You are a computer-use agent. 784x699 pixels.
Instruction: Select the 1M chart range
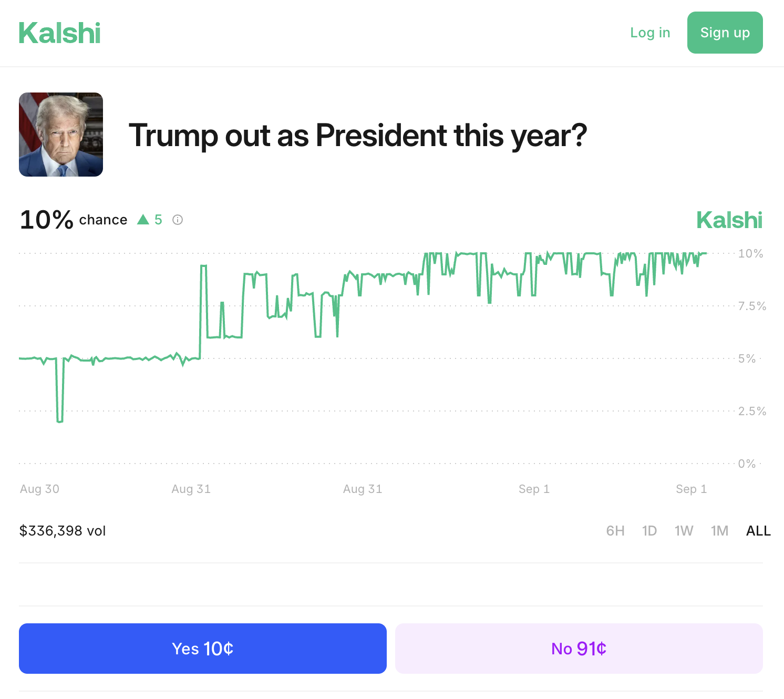click(719, 531)
